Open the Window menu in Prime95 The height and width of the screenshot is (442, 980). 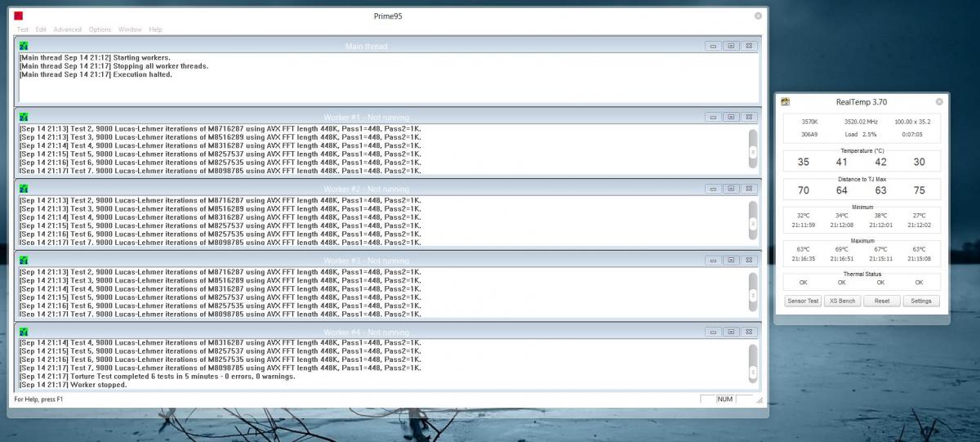(x=130, y=29)
